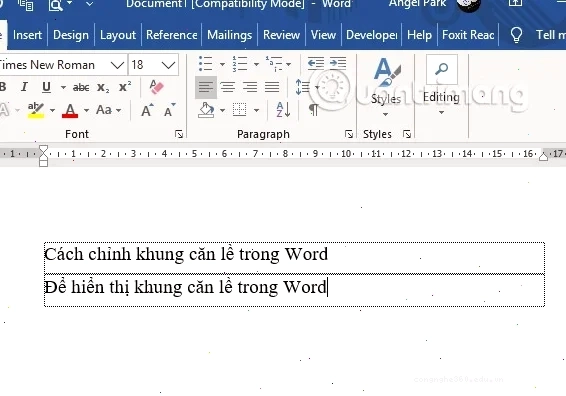Apply numbered list
This screenshot has height=396, width=566.
[239, 64]
